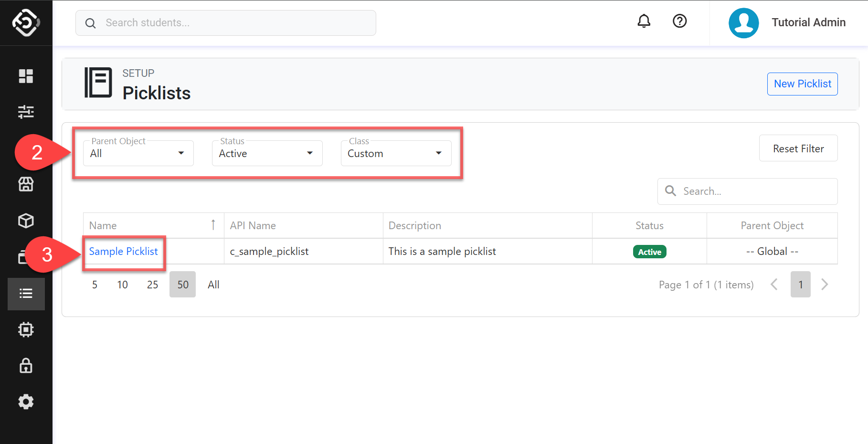Image resolution: width=868 pixels, height=444 pixels.
Task: Set page size to 25 items
Action: 152,285
